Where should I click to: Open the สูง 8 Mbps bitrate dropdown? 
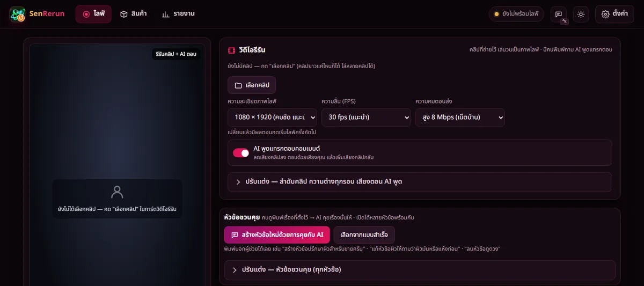460,117
